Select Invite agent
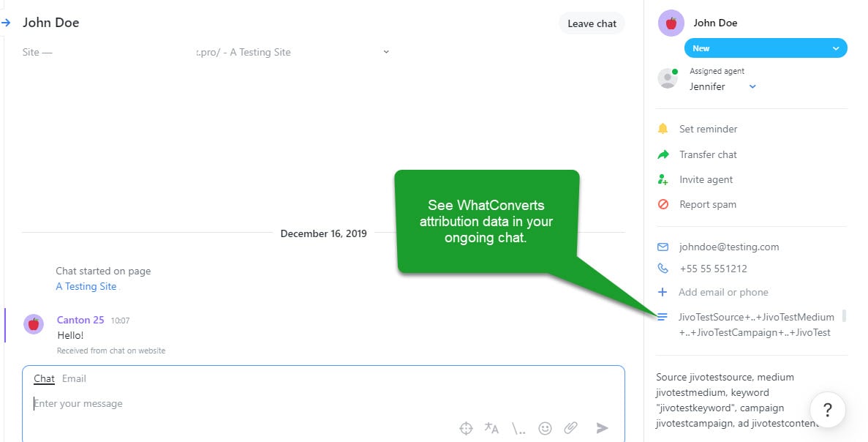 tap(706, 179)
